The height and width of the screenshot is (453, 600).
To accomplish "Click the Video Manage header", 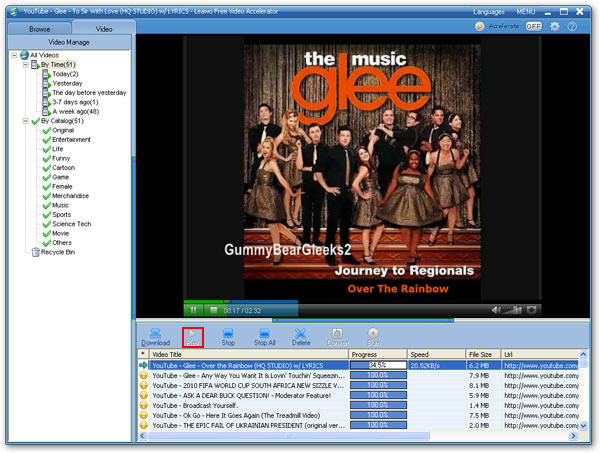I will pyautogui.click(x=69, y=42).
